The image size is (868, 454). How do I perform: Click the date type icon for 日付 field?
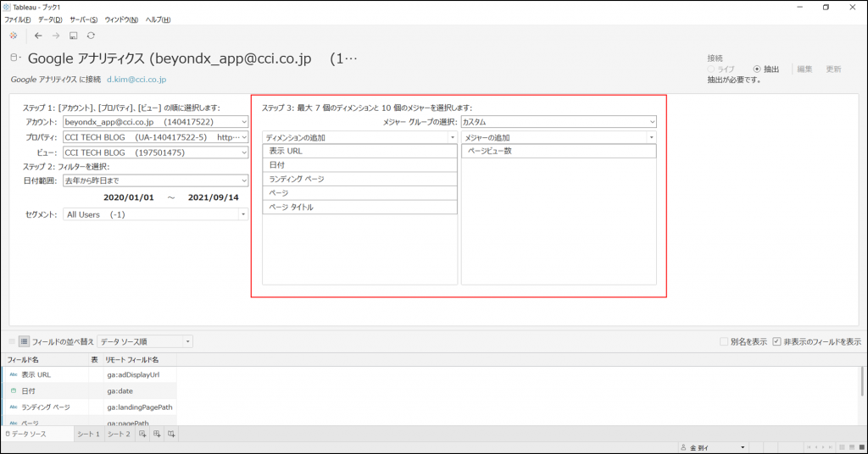14,390
